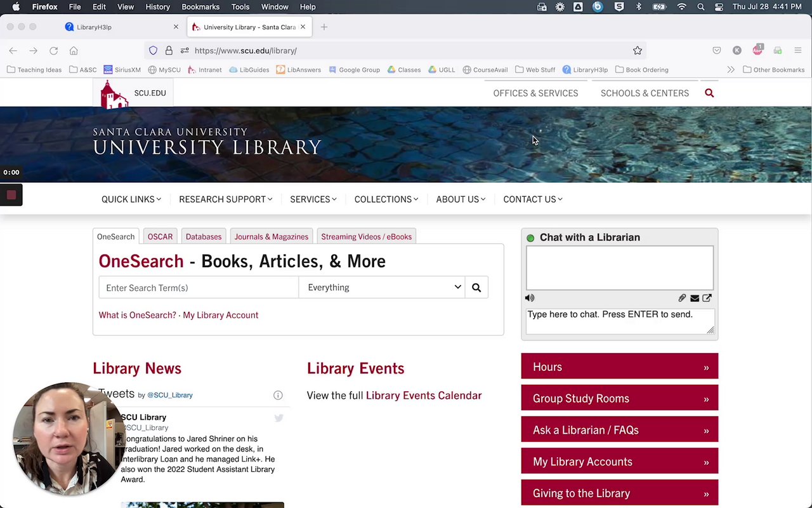Select Streaming Videos / eBooks tab
The width and height of the screenshot is (812, 508).
tap(366, 237)
